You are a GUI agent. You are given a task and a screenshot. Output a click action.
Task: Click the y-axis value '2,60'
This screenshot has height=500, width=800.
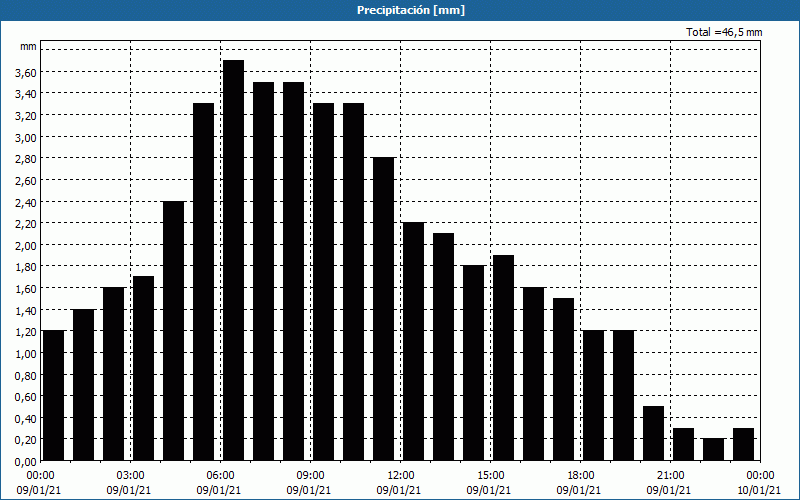[x=26, y=181]
